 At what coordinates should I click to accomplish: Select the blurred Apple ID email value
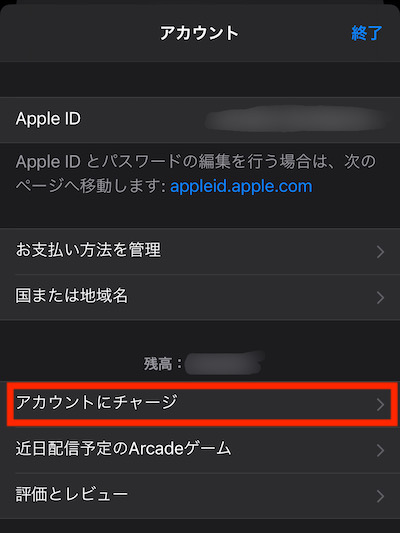pos(295,119)
